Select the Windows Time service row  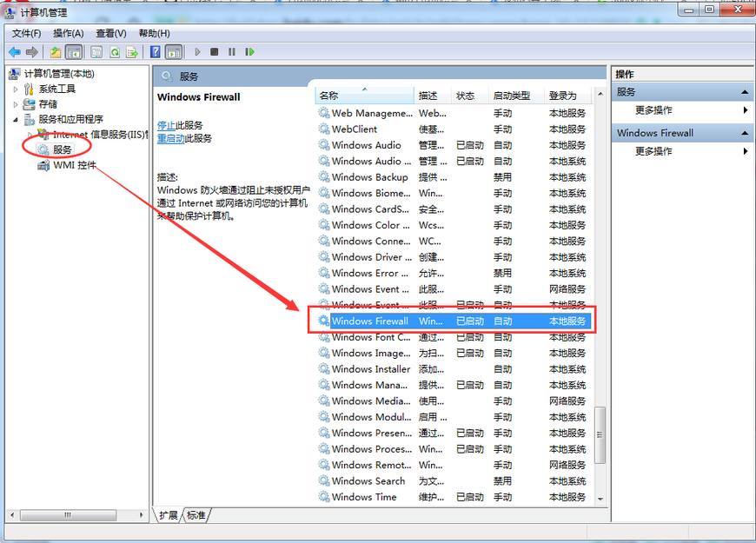(x=454, y=497)
